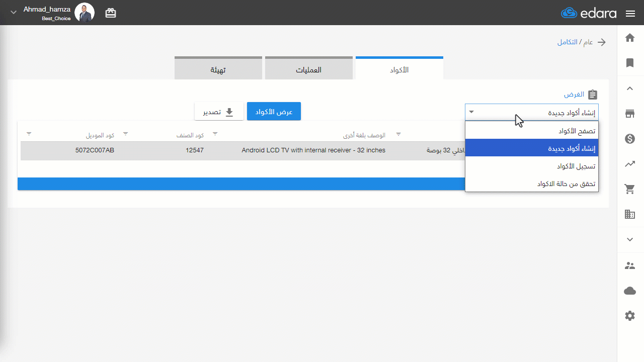644x362 pixels.
Task: Select the item code cell 12547
Action: point(194,150)
